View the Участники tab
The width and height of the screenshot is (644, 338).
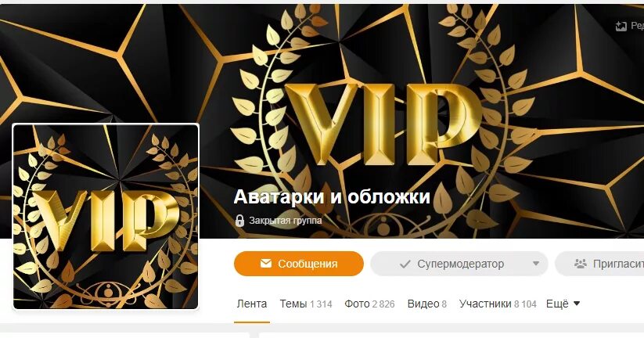pyautogui.click(x=498, y=304)
